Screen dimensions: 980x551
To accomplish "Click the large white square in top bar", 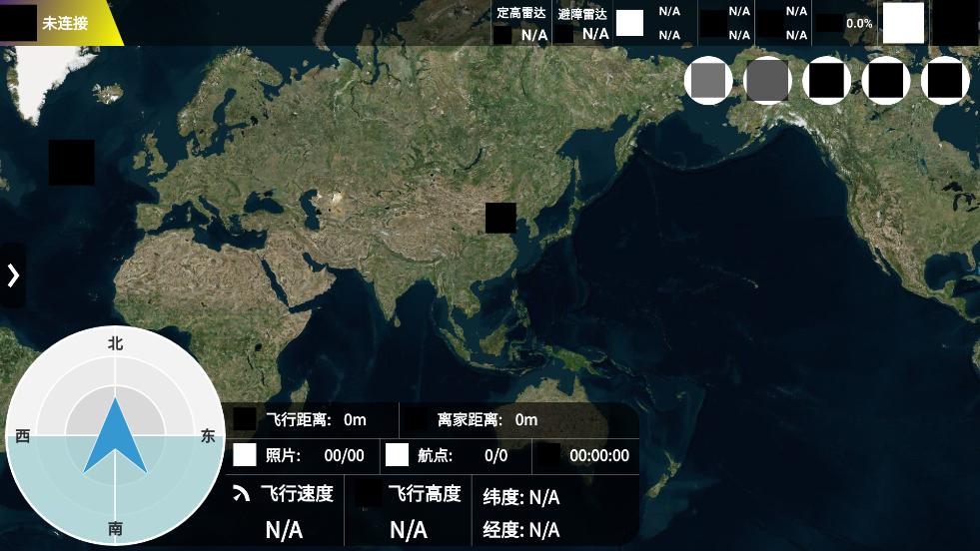I will point(903,23).
